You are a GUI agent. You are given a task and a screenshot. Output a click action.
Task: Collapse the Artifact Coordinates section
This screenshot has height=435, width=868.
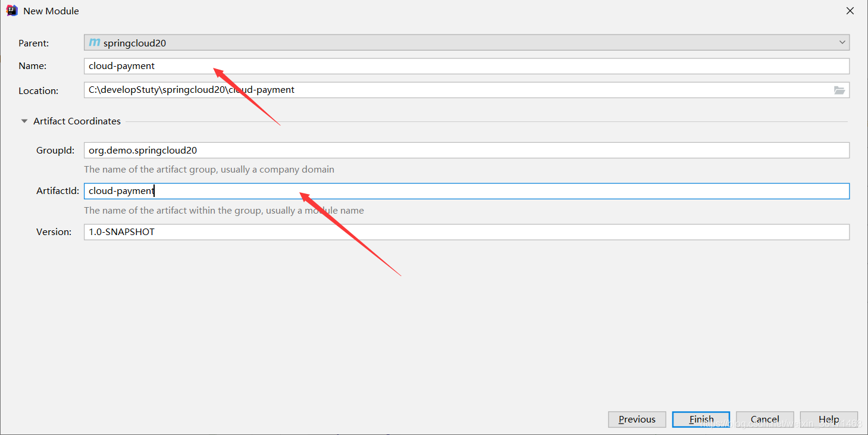pos(24,121)
